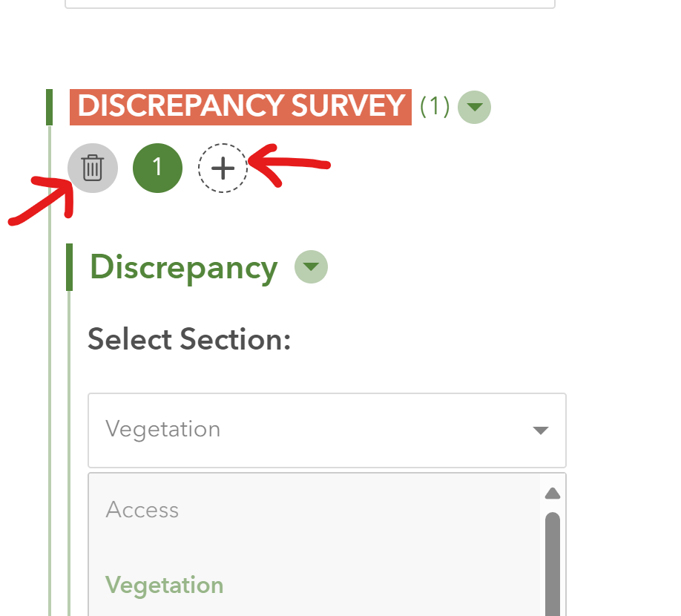681x616 pixels.
Task: Delete the current discrepancy record via trash icon
Action: pos(93,168)
